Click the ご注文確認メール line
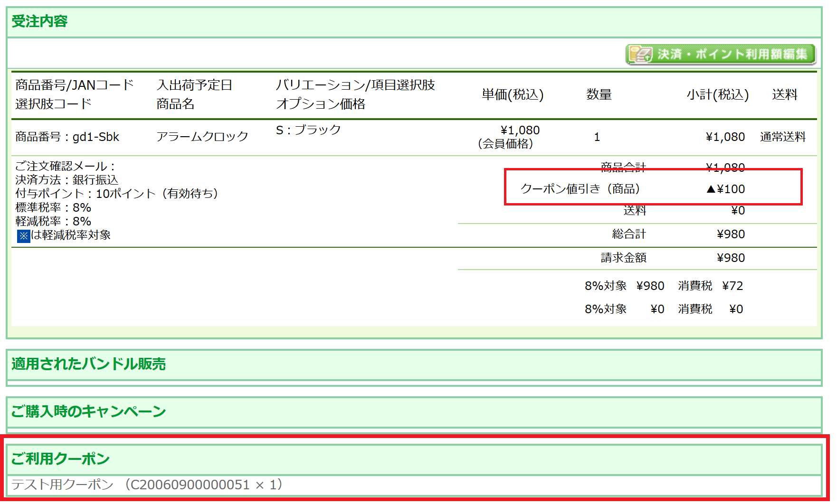The height and width of the screenshot is (504, 837). tap(66, 167)
